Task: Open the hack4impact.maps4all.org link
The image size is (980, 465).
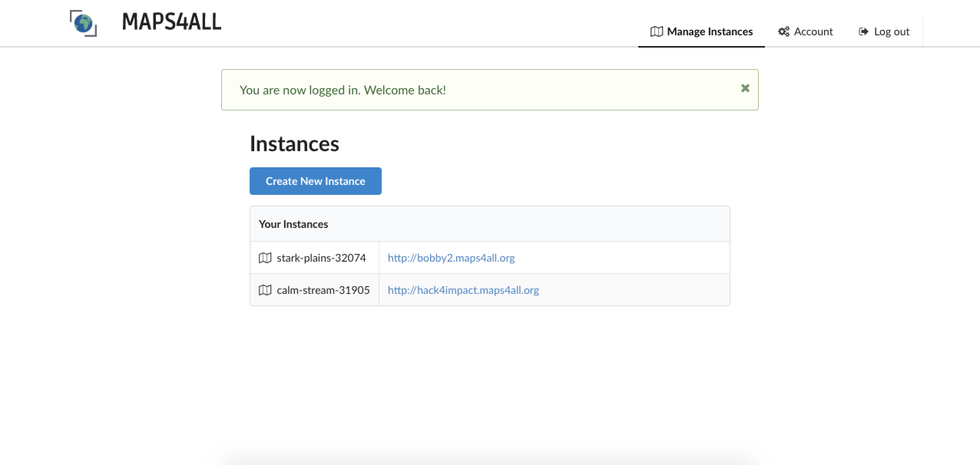Action: click(x=463, y=290)
